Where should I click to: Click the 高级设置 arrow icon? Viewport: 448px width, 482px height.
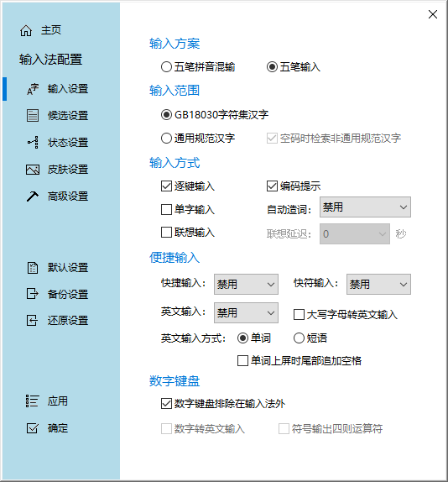tap(33, 196)
